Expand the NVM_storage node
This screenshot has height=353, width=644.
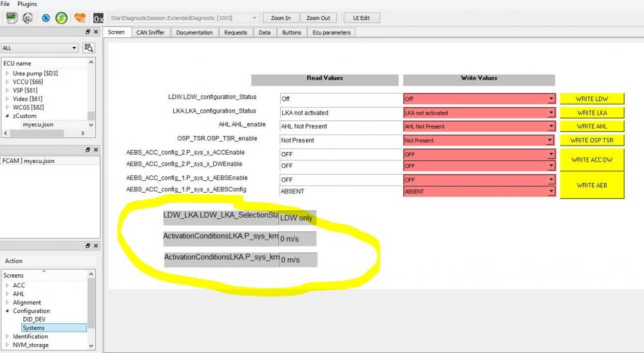(7, 345)
